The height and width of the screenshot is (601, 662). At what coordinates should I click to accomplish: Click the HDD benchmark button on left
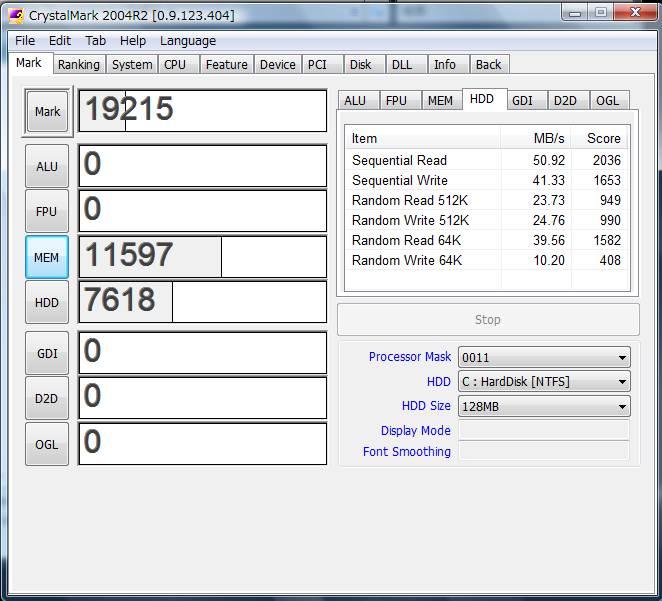pyautogui.click(x=47, y=302)
